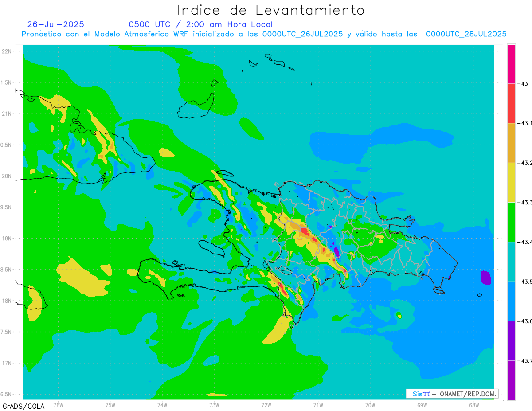Click longitude label "70W"
The height and width of the screenshot is (411, 532).
(x=370, y=405)
